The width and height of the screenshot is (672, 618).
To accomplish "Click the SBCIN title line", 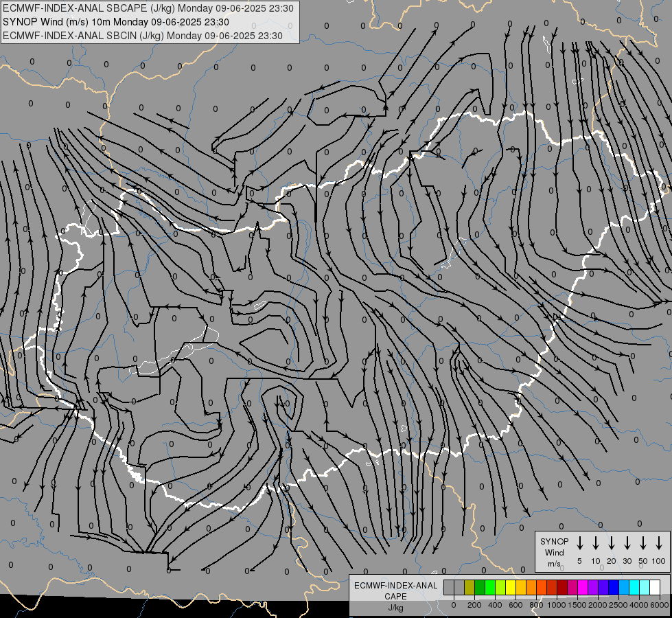I will [x=143, y=36].
